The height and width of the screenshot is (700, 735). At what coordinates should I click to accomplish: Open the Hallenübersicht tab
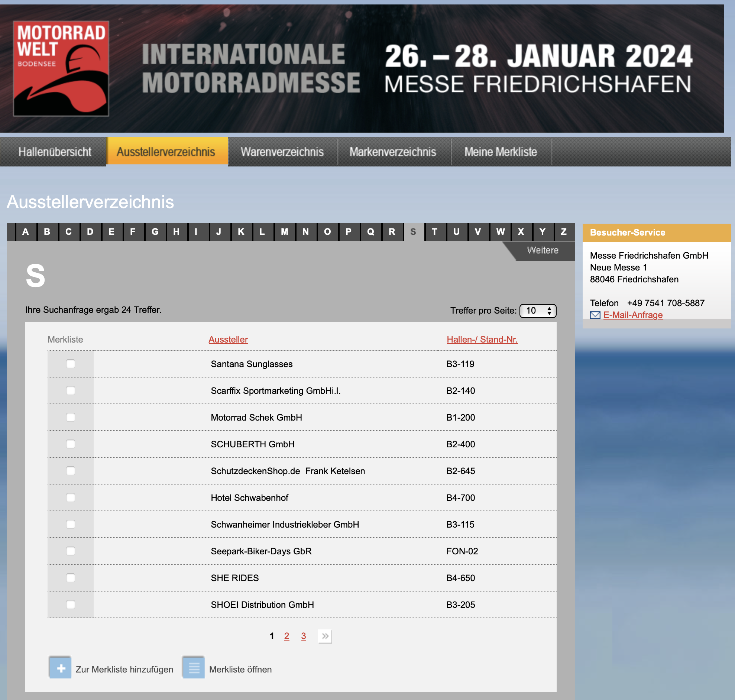point(55,152)
